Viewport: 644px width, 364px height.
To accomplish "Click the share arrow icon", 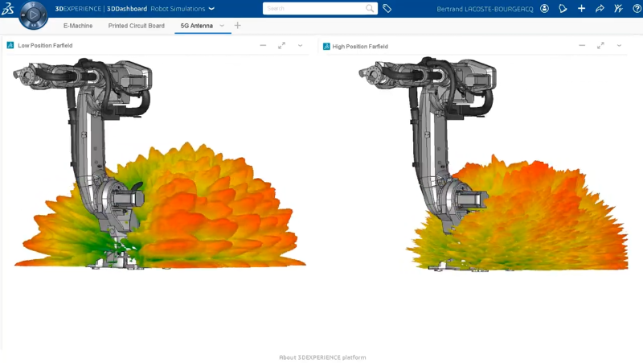I will [600, 8].
